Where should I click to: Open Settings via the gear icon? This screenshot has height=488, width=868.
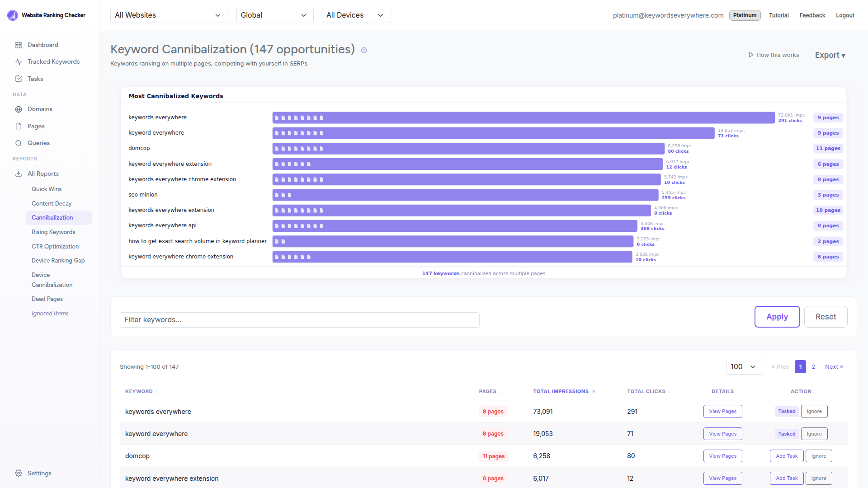coord(19,473)
